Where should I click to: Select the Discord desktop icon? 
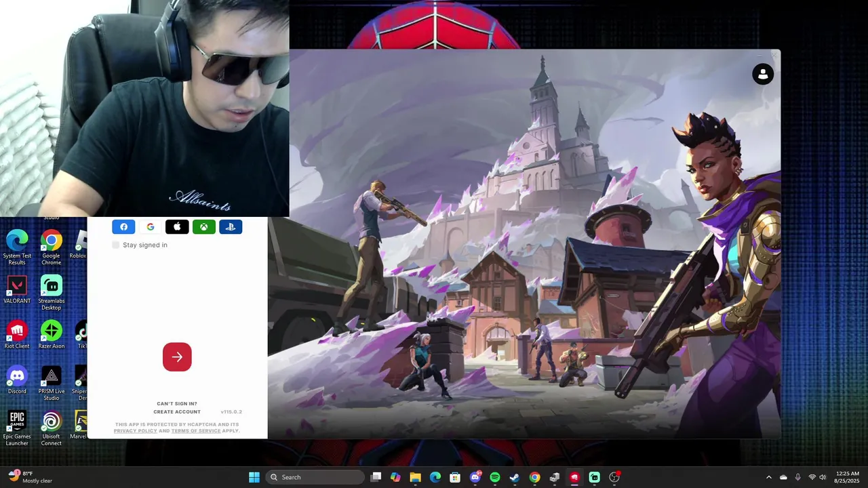[17, 380]
